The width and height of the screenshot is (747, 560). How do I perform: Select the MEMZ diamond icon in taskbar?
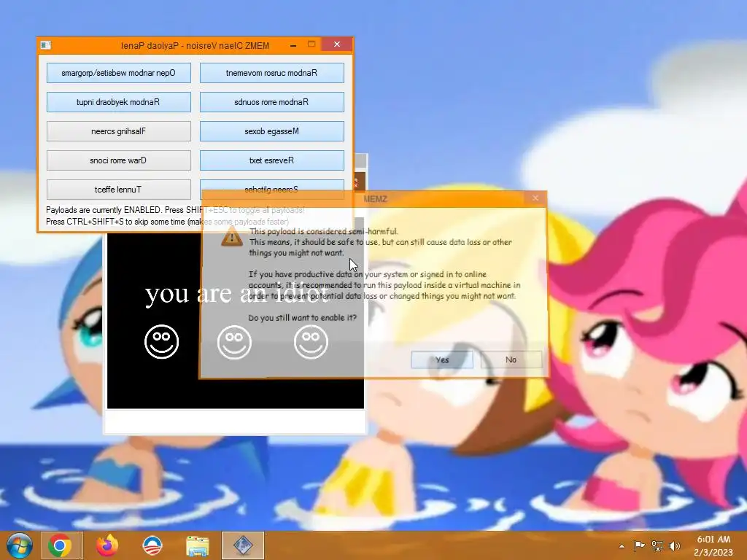point(243,545)
